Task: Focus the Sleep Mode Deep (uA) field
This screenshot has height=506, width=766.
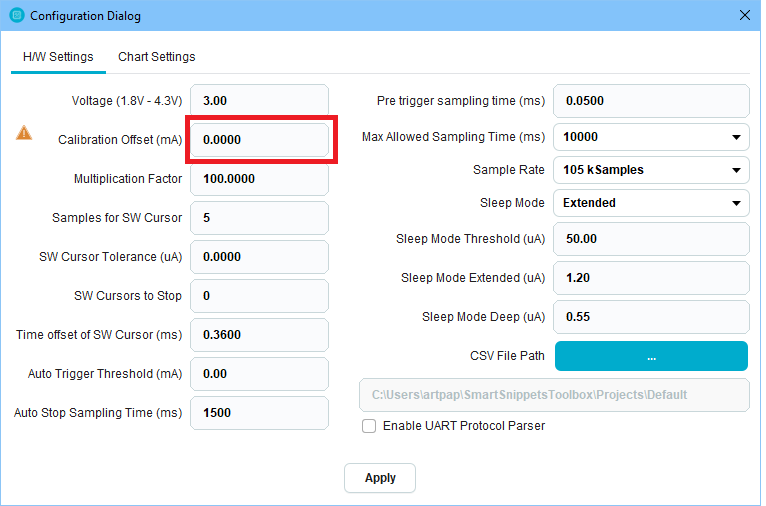Action: [x=651, y=317]
